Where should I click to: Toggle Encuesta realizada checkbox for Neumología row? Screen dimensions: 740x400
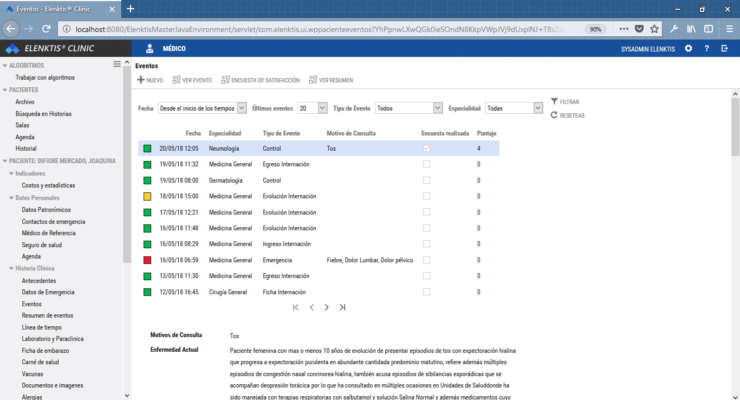(427, 148)
